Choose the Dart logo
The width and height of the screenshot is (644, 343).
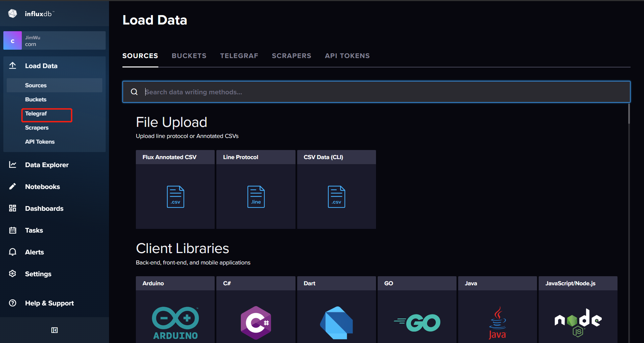point(336,323)
